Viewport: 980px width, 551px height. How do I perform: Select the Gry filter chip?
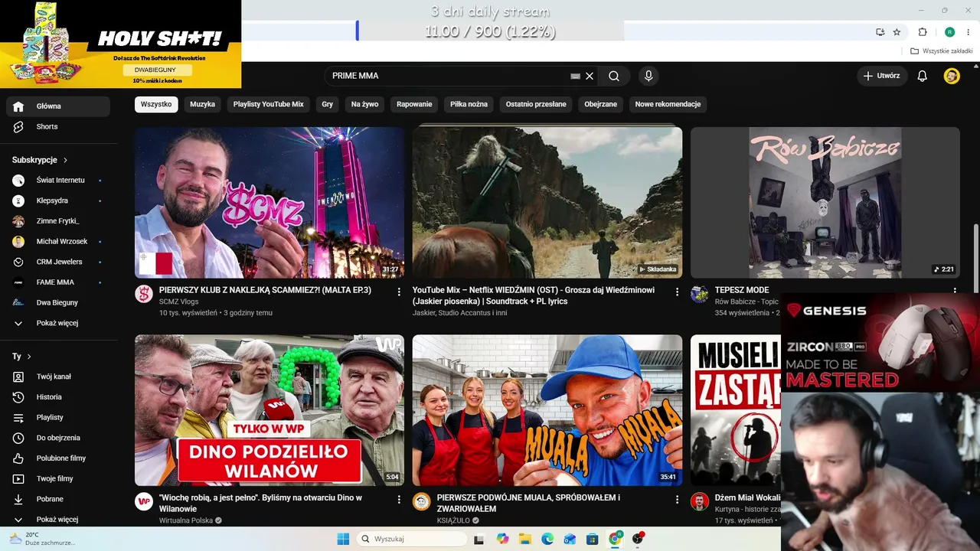click(x=328, y=104)
